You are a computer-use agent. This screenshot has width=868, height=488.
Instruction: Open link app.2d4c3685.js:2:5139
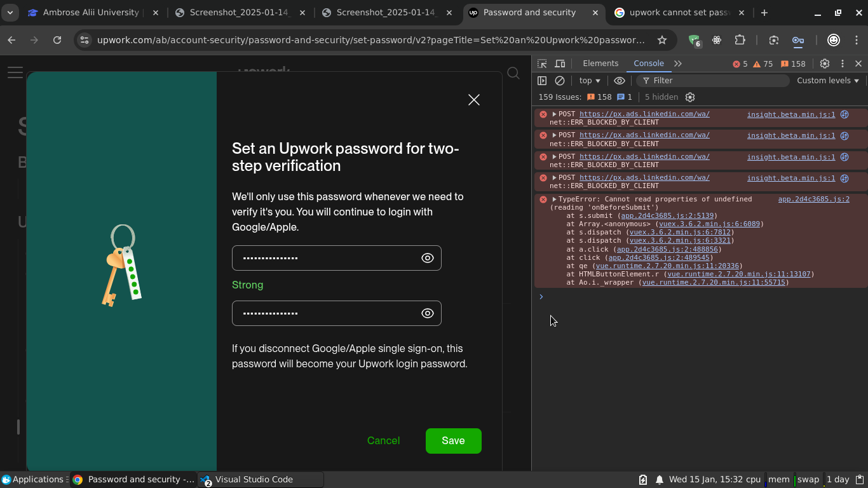point(668,216)
